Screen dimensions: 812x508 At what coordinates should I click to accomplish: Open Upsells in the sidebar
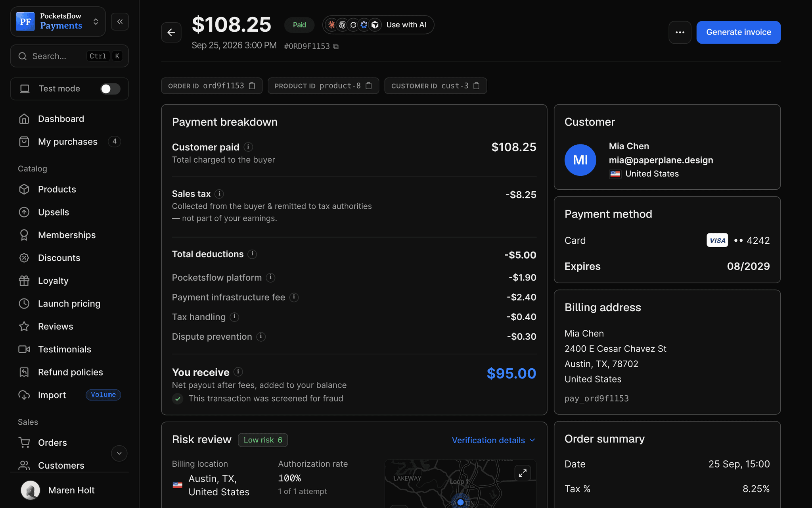[x=69, y=212]
